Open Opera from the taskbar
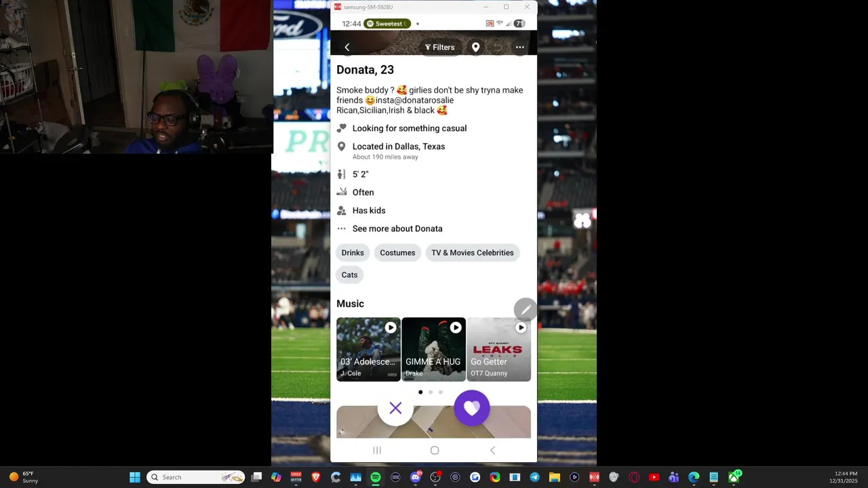 click(x=634, y=477)
